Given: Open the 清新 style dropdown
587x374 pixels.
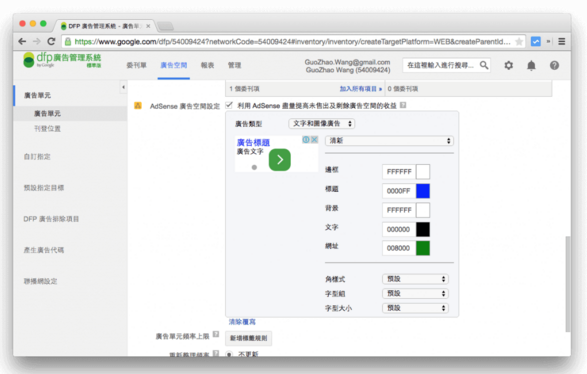Looking at the screenshot, I should point(389,141).
